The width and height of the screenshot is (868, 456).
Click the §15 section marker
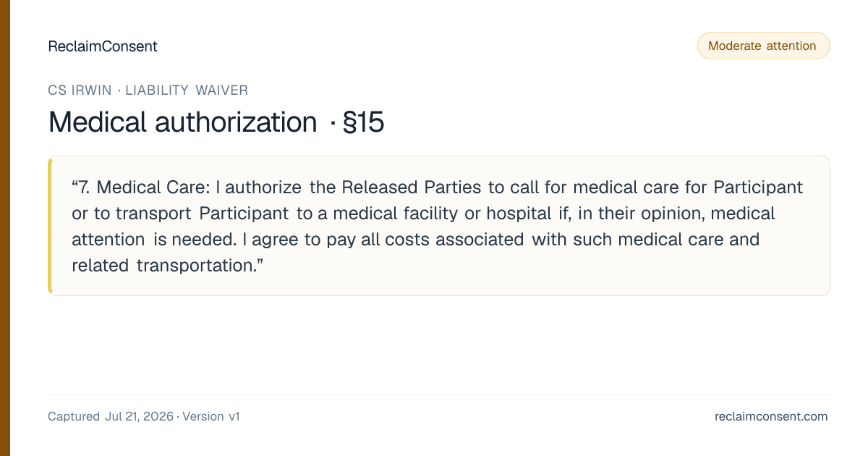[362, 122]
